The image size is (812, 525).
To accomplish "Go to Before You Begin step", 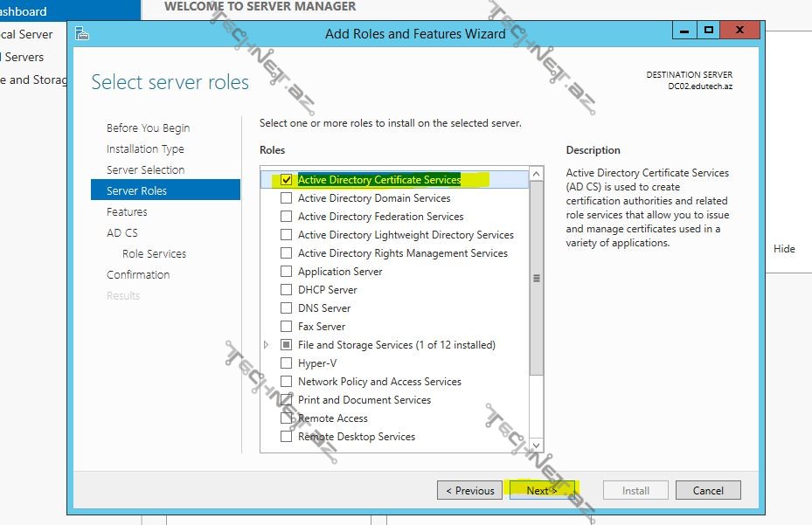I will [148, 128].
